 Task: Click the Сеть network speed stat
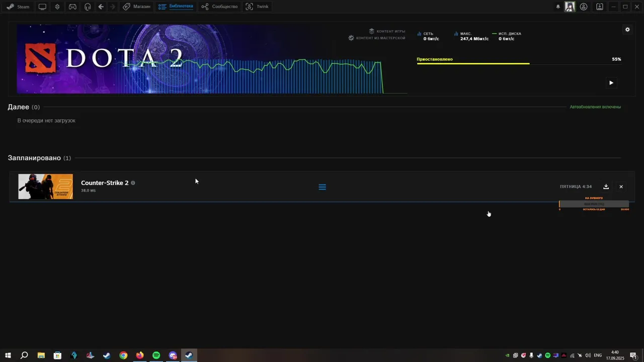428,36
